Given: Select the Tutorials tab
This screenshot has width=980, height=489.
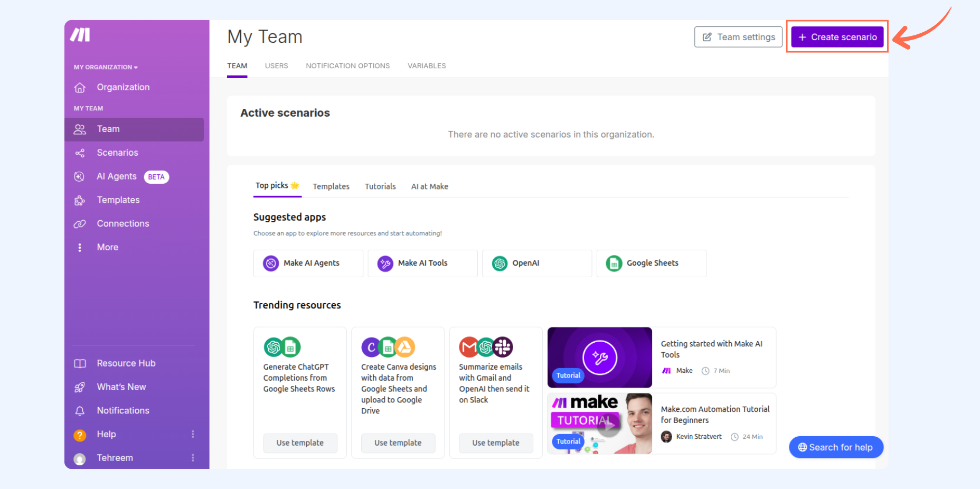Looking at the screenshot, I should pos(380,186).
